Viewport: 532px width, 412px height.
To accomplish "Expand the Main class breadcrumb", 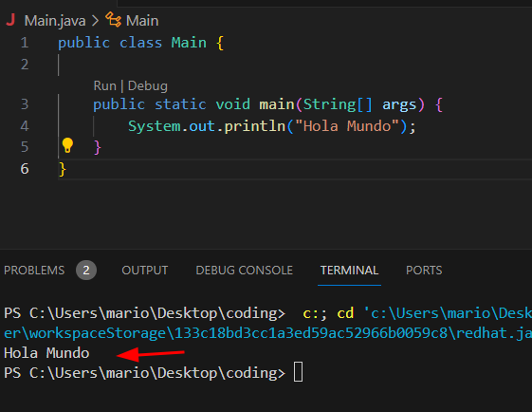I will pos(142,21).
